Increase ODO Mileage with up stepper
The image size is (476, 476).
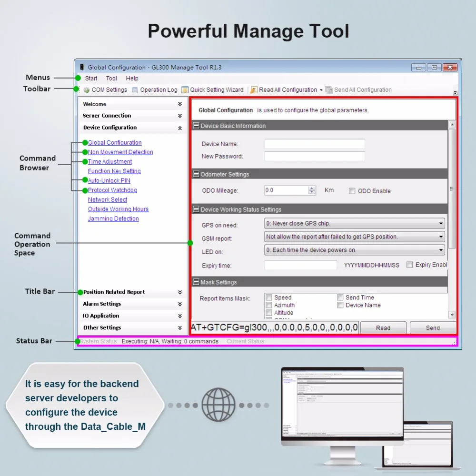(312, 188)
